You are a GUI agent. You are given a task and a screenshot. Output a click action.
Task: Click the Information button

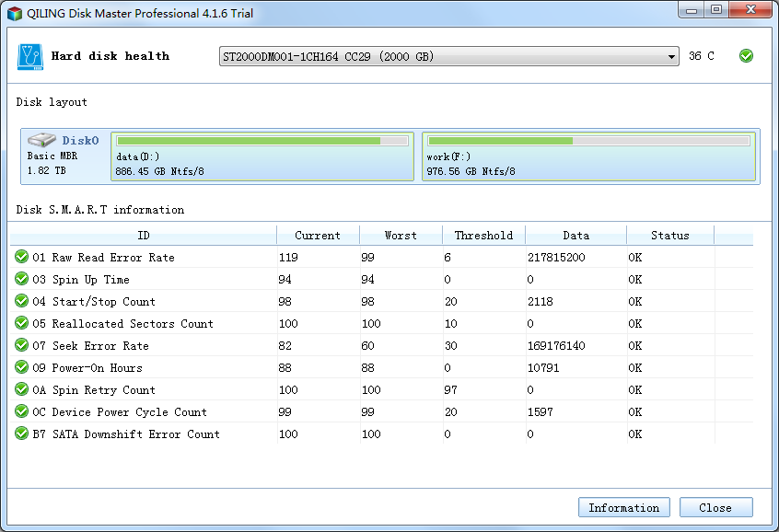624,507
